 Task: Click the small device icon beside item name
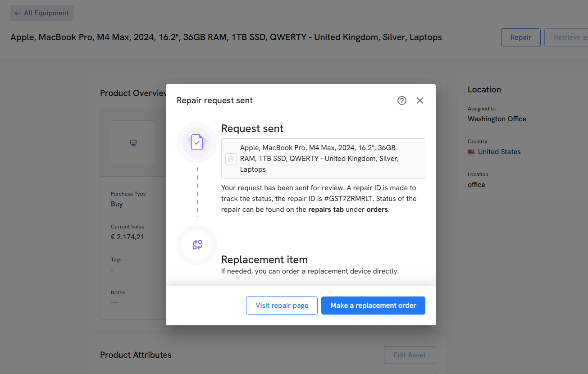point(231,159)
